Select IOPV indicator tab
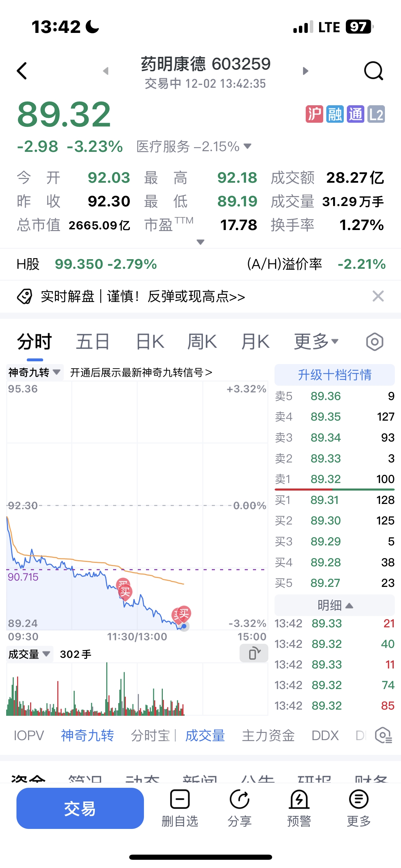The image size is (401, 868). [29, 735]
